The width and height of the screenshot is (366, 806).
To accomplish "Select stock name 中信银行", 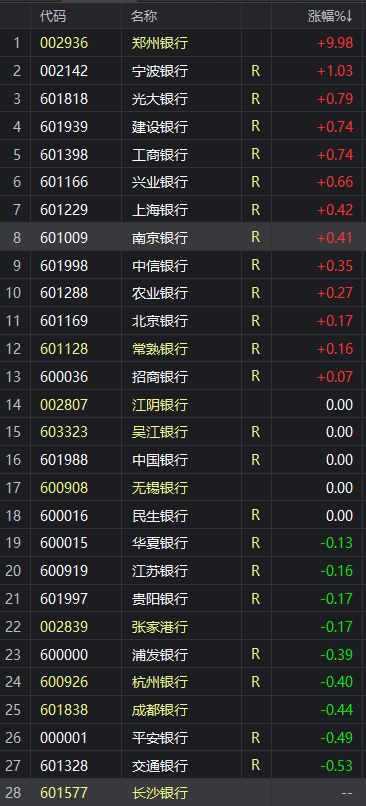I will pos(160,265).
